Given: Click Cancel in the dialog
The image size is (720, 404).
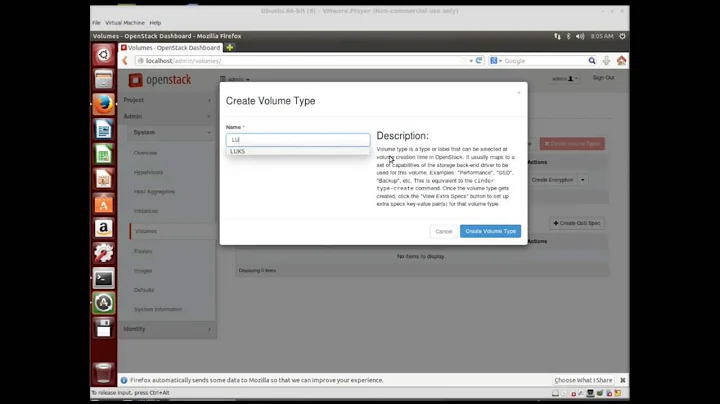Looking at the screenshot, I should (x=444, y=231).
